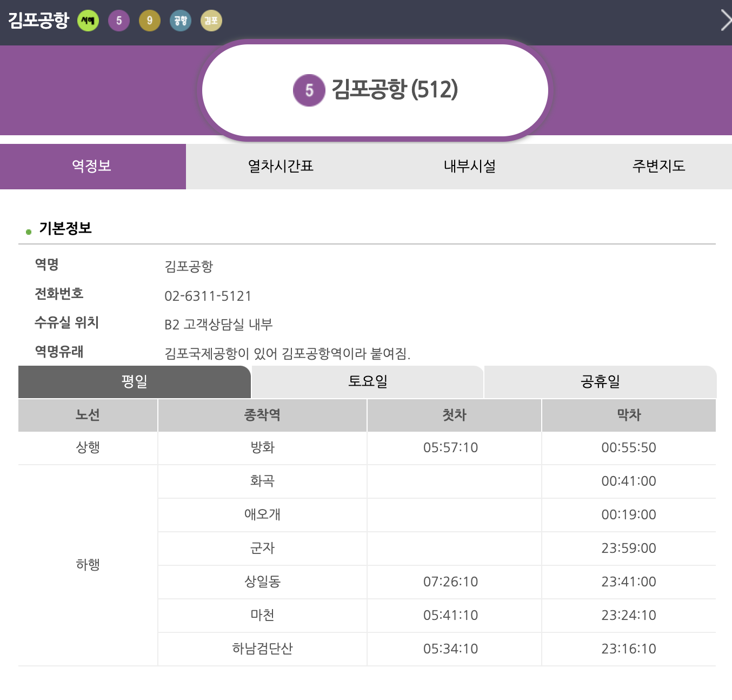
Task: Click the phone number 02-6311-5121
Action: coord(208,296)
